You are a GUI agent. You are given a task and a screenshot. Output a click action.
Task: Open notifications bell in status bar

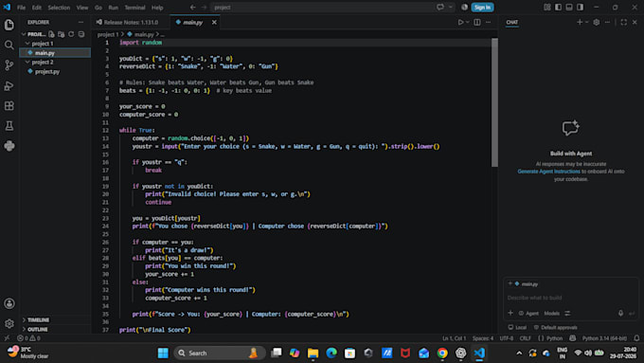(636, 338)
